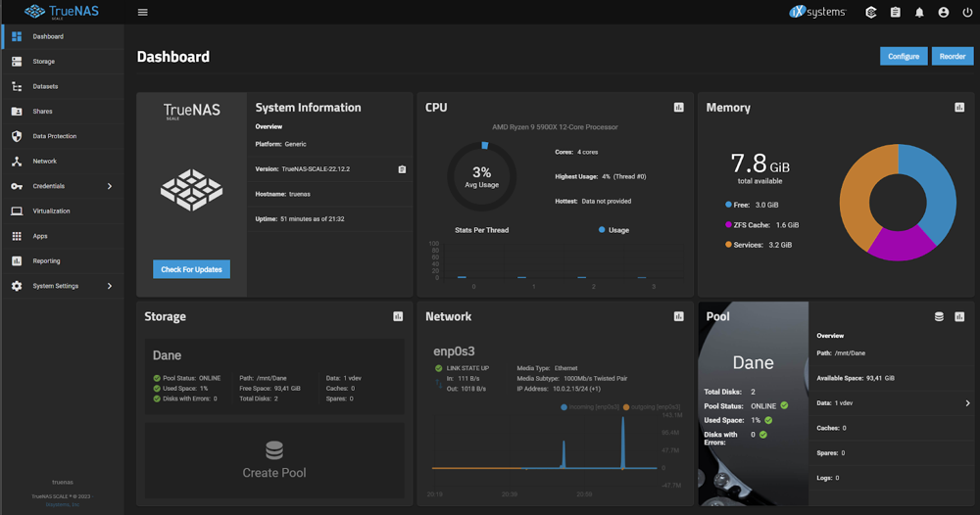Screen dimensions: 980x515
Task: Click the Available Space 93,41 GiB row
Action: tap(891, 378)
